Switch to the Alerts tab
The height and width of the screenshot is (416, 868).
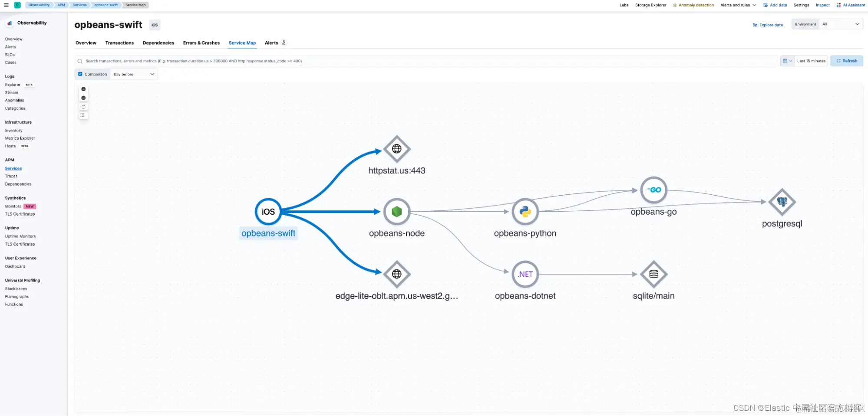tap(271, 43)
